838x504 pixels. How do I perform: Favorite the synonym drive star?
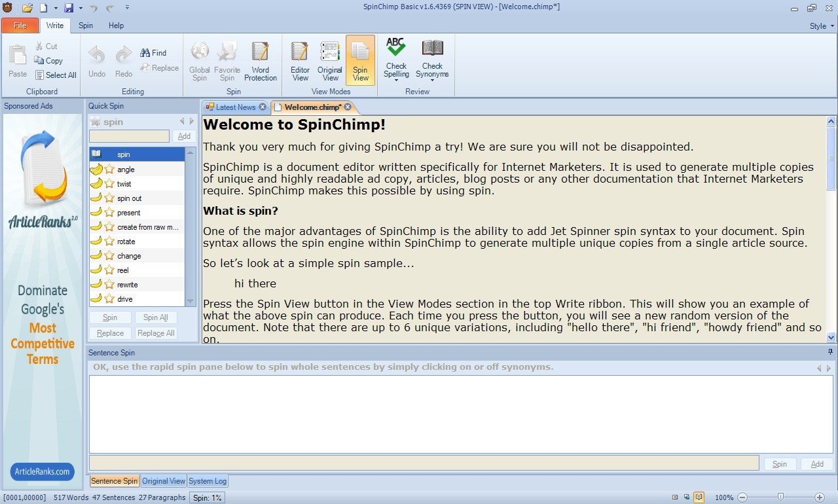(109, 299)
